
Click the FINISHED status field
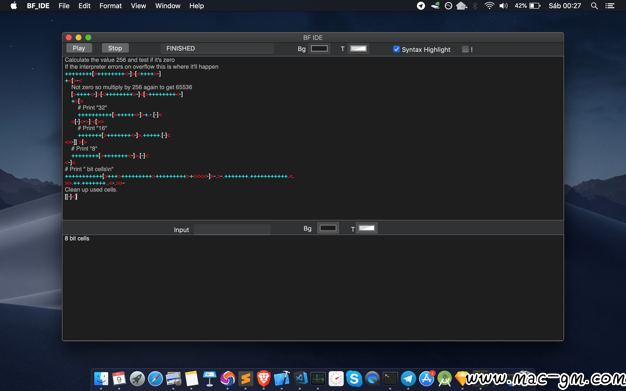click(x=217, y=48)
